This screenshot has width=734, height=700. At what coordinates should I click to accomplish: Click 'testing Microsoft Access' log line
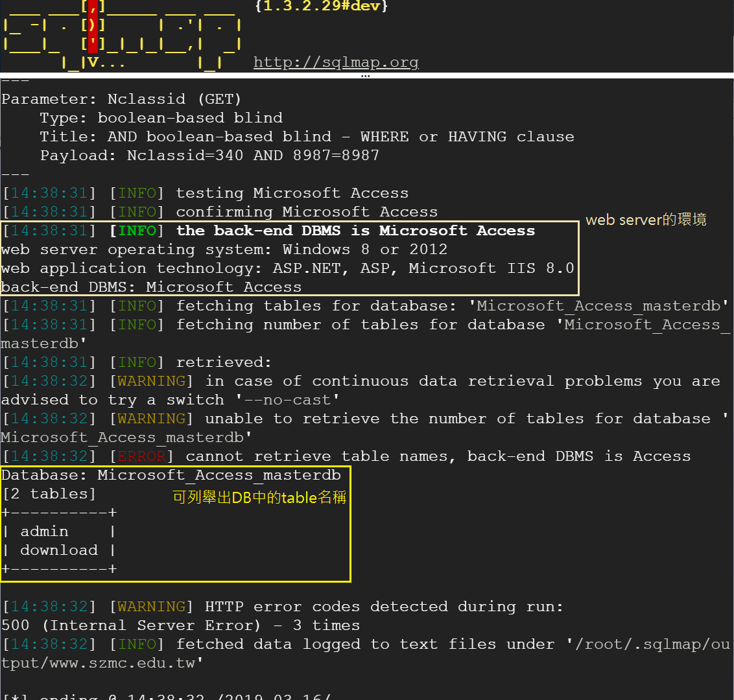206,193
